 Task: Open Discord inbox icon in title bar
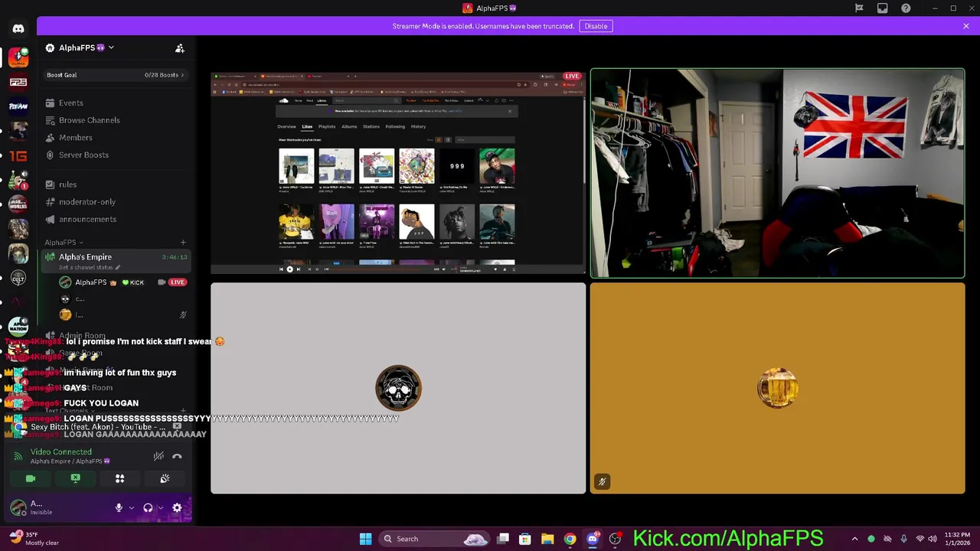pos(883,8)
